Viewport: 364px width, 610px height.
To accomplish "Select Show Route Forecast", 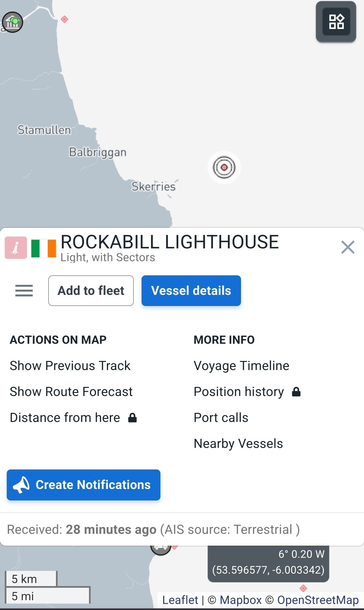I will [71, 392].
